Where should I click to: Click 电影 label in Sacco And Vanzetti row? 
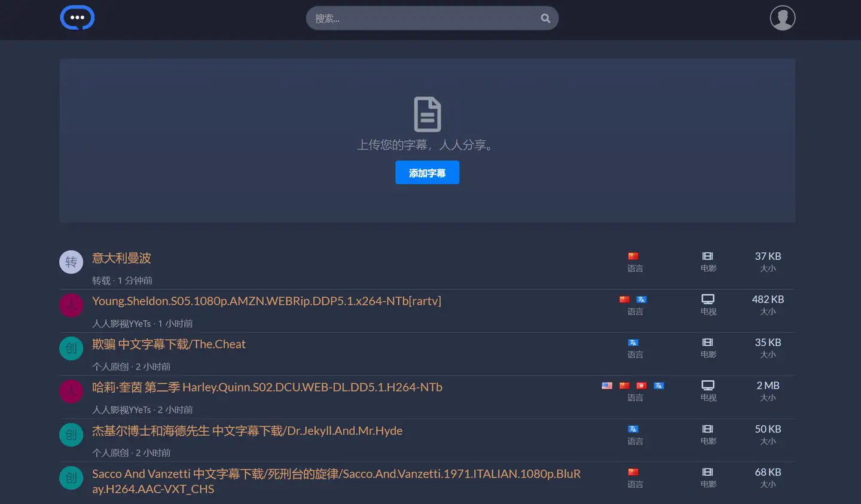pos(709,484)
